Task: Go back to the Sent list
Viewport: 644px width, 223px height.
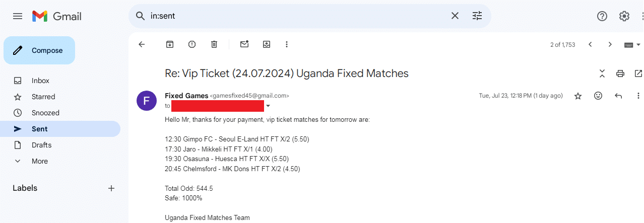Action: [142, 44]
